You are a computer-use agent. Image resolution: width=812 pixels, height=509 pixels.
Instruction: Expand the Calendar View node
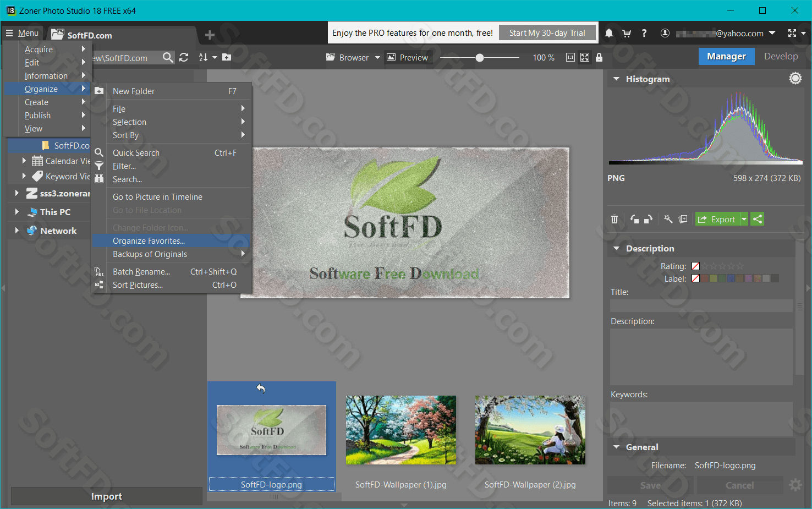tap(24, 161)
